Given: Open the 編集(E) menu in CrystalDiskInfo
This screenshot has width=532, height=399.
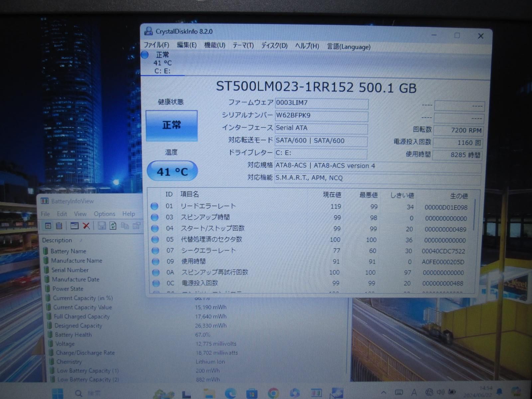Looking at the screenshot, I should pyautogui.click(x=187, y=45).
